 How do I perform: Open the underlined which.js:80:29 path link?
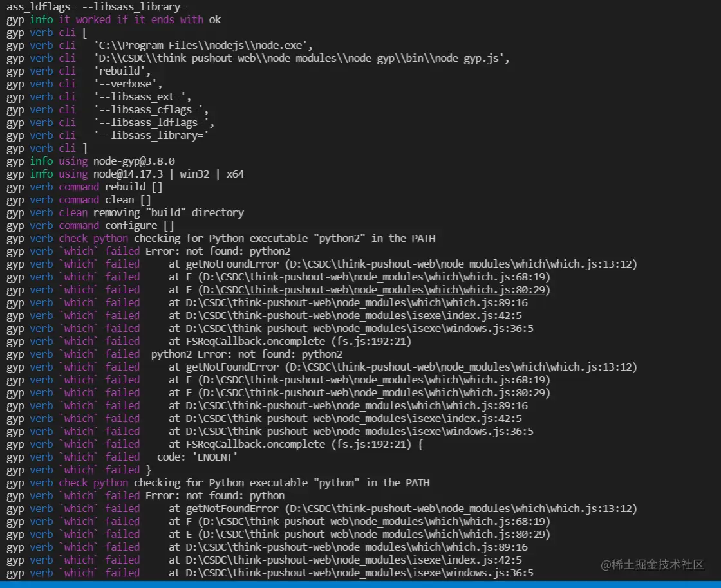pyautogui.click(x=374, y=290)
